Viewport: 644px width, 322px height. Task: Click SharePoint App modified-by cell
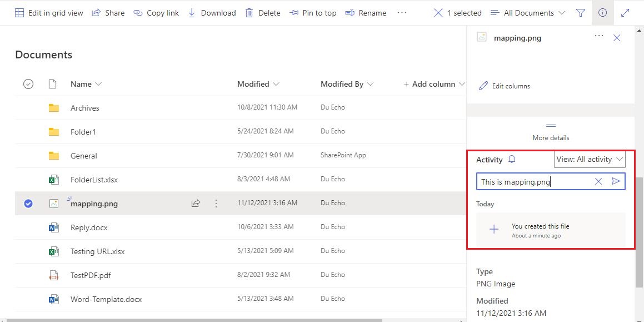[x=343, y=155]
